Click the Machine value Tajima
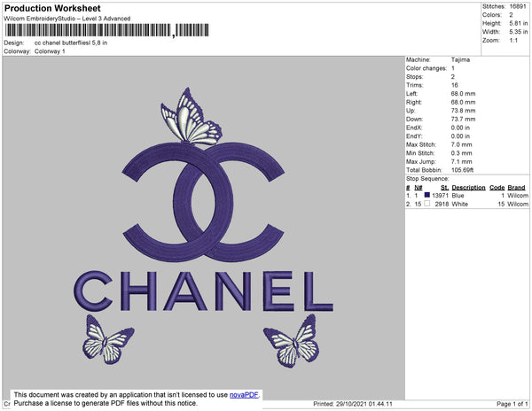 coord(460,59)
